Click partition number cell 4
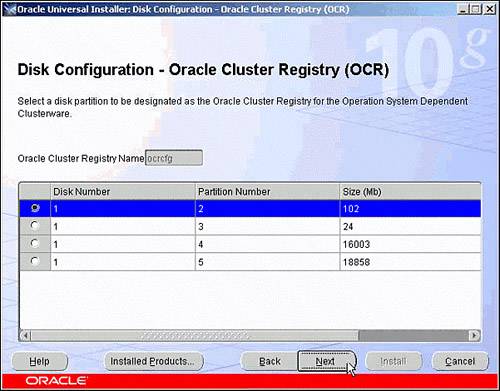The image size is (500, 391). click(x=267, y=244)
